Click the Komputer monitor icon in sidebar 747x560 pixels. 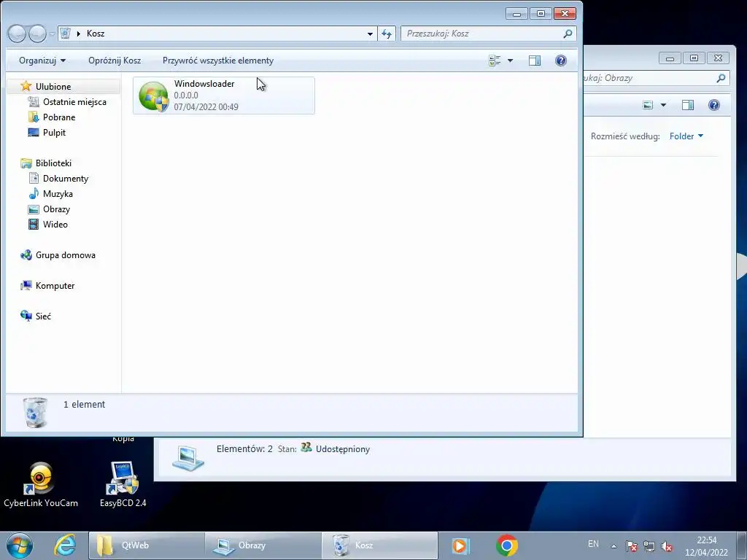[26, 285]
